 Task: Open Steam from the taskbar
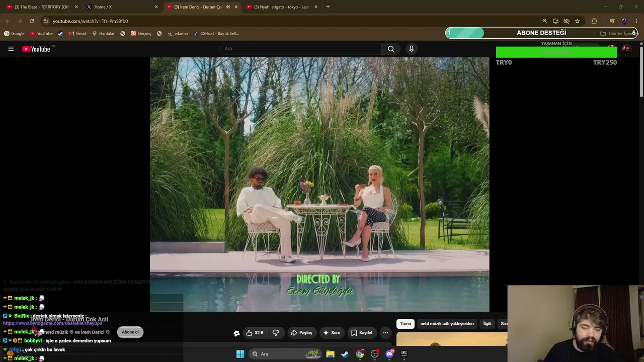click(345, 354)
